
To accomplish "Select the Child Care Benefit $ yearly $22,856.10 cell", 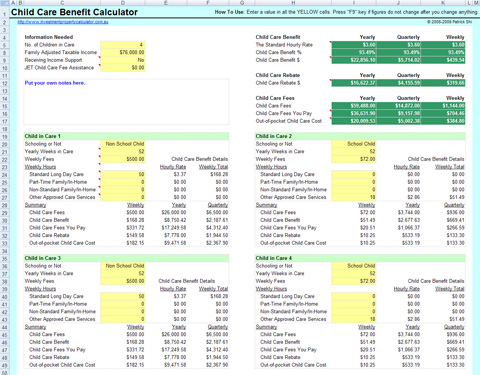I will click(x=354, y=60).
